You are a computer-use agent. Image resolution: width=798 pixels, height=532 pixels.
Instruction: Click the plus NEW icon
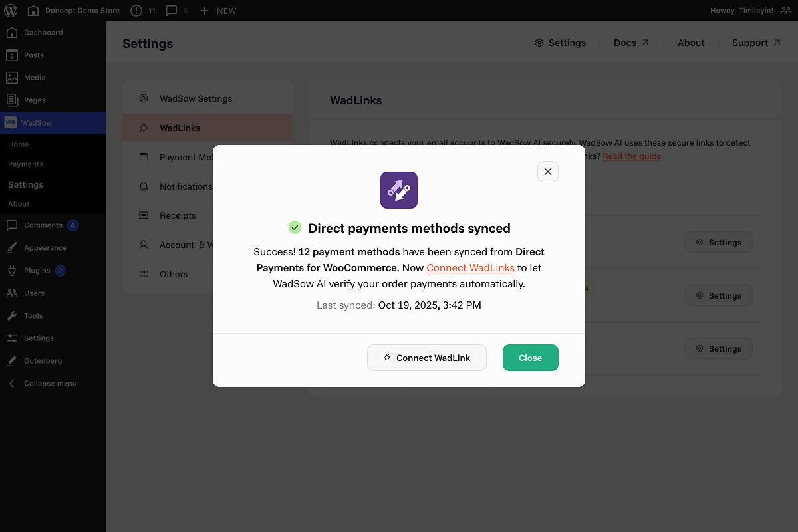(x=204, y=11)
